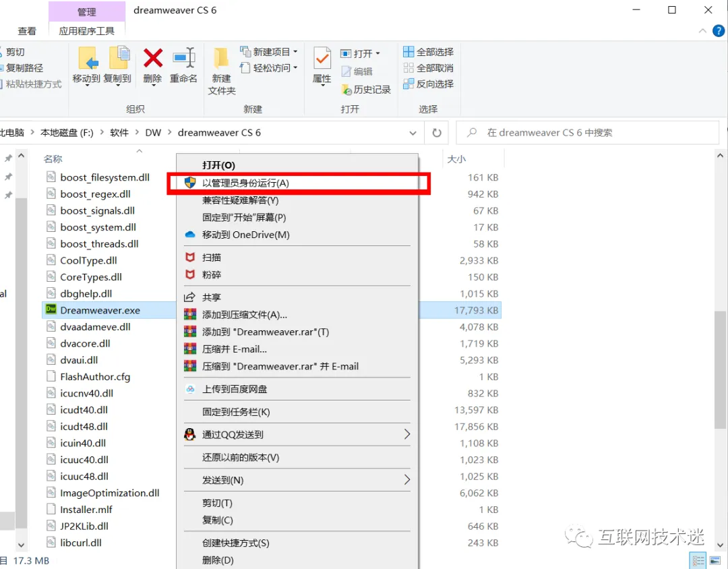The height and width of the screenshot is (569, 728).
Task: Click the Cut (剪切) ribbon command
Action: tap(13, 52)
